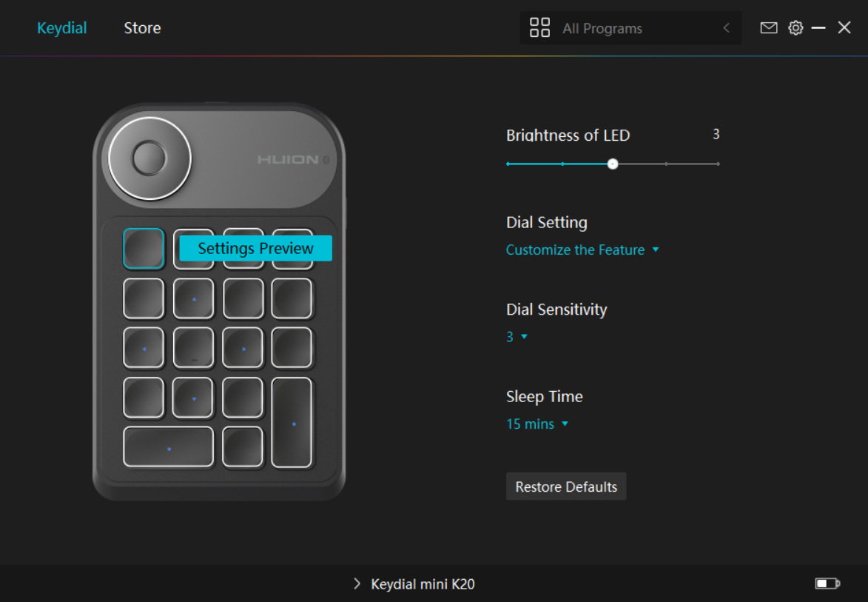Click the LED brightness slider handle
The width and height of the screenshot is (868, 602).
tap(612, 164)
